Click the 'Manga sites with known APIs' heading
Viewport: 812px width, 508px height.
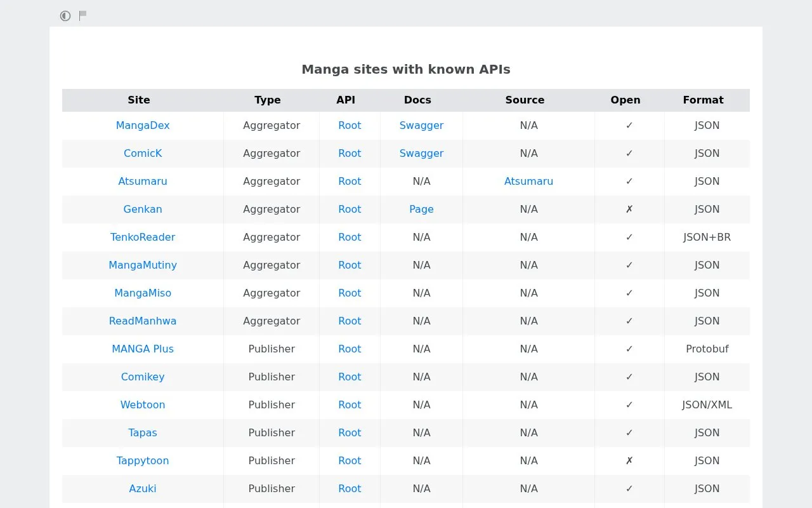tap(406, 70)
